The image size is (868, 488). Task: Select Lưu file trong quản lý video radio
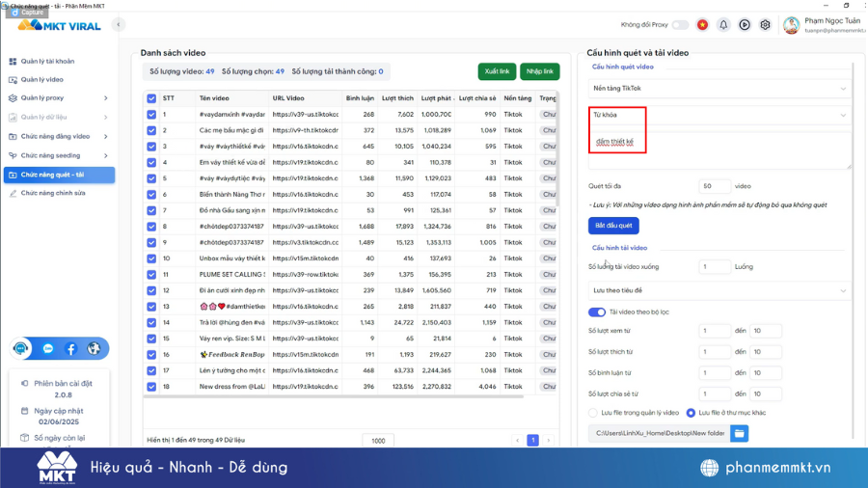(593, 413)
